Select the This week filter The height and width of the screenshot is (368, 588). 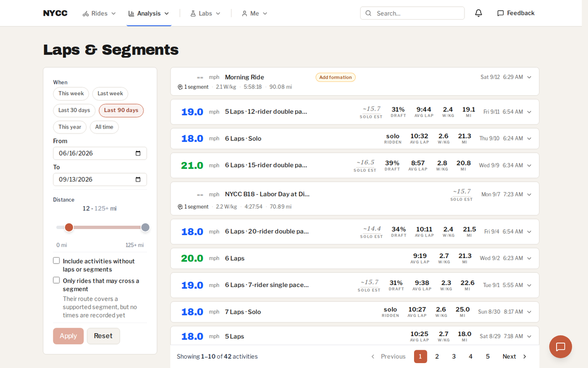71,94
